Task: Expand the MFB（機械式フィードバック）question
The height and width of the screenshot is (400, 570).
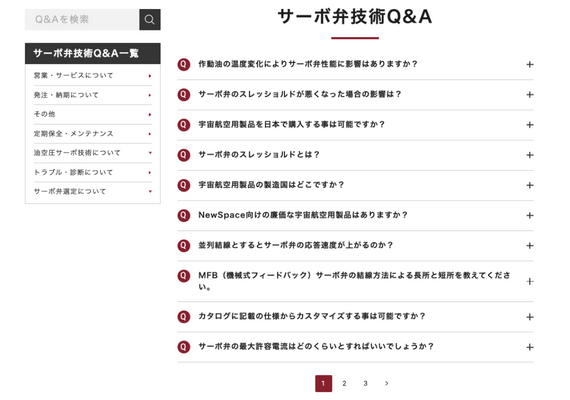Action: tap(355, 281)
